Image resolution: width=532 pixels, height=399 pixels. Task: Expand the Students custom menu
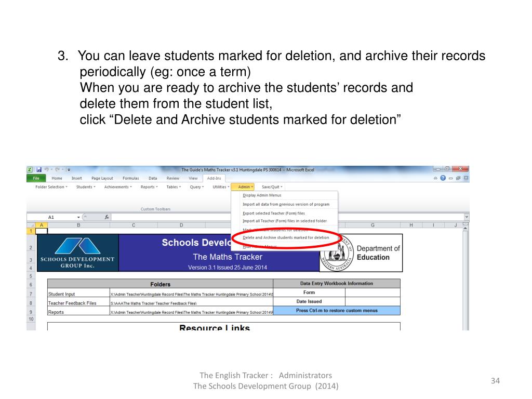tap(86, 187)
